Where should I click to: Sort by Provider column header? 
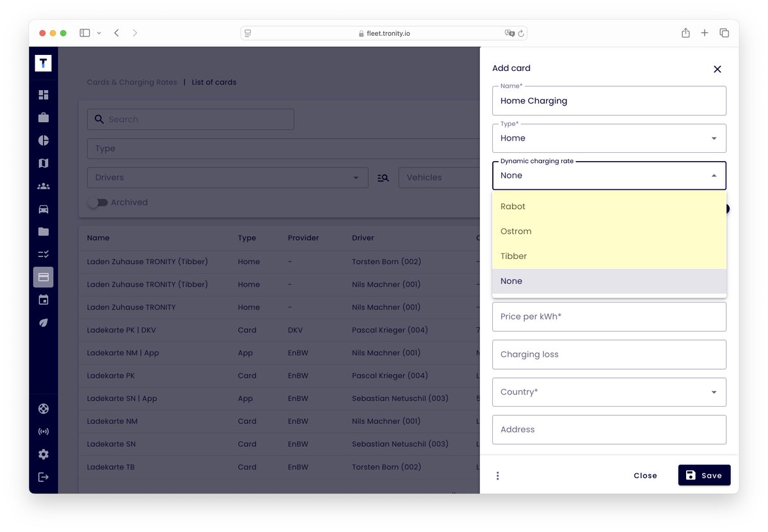[303, 238]
